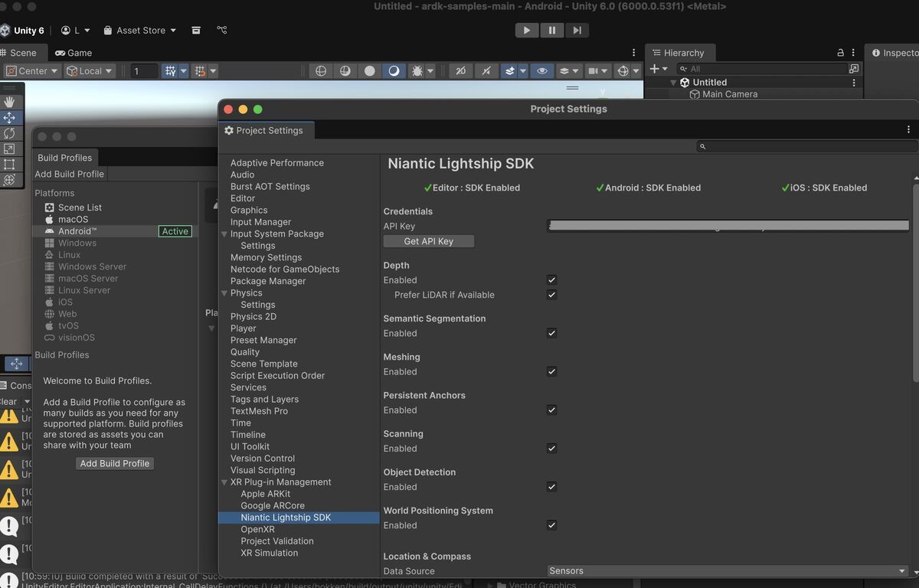Select the Build Profiles tab
919x588 pixels.
click(65, 158)
